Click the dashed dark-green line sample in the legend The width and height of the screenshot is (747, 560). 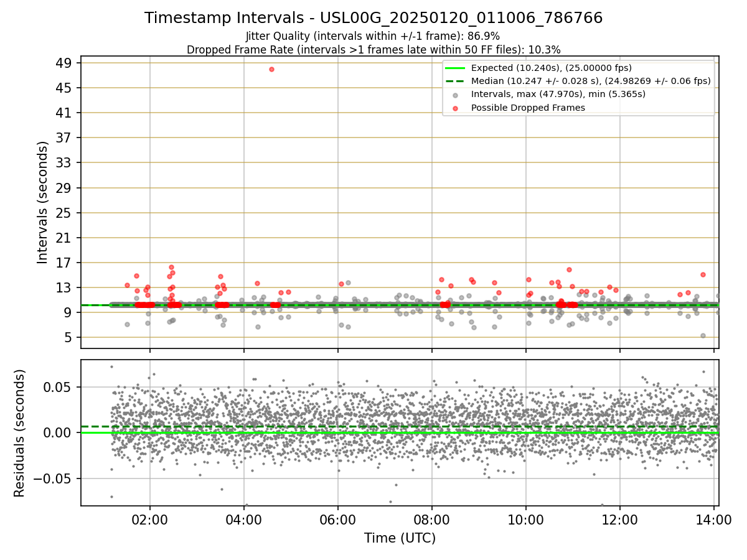(455, 81)
